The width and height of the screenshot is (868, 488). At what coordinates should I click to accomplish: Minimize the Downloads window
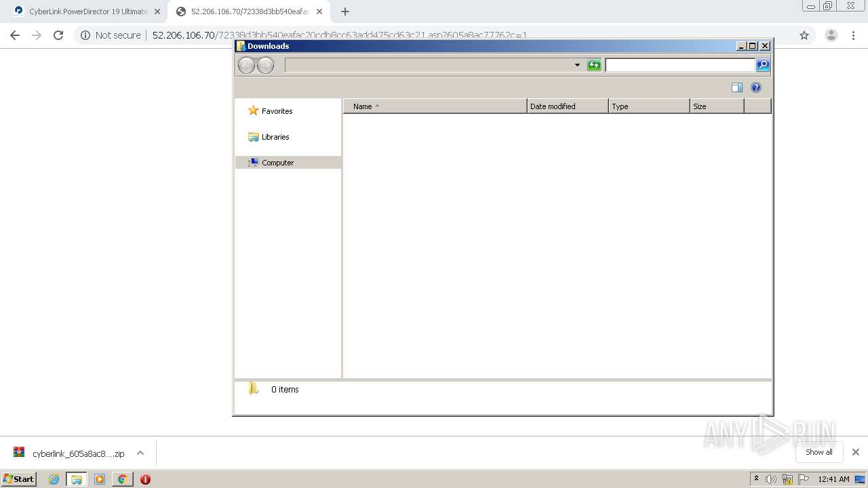742,46
